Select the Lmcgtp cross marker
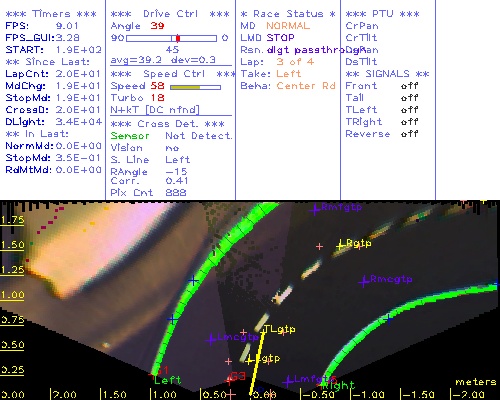This screenshot has height=400, width=500. [211, 340]
